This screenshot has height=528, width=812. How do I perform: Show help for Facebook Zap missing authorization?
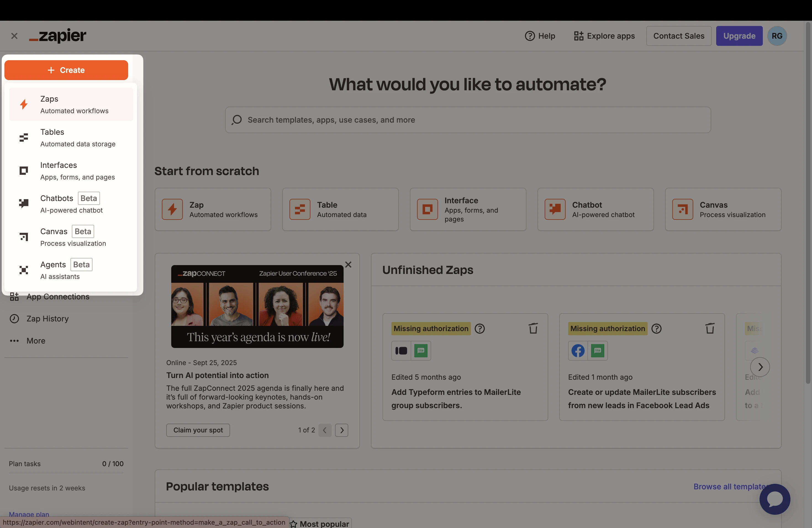(x=656, y=328)
